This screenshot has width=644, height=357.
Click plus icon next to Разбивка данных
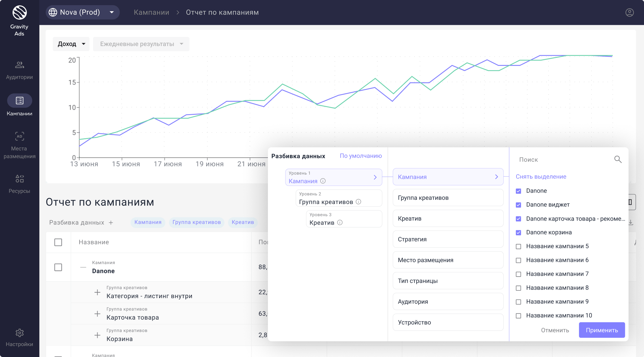point(111,223)
